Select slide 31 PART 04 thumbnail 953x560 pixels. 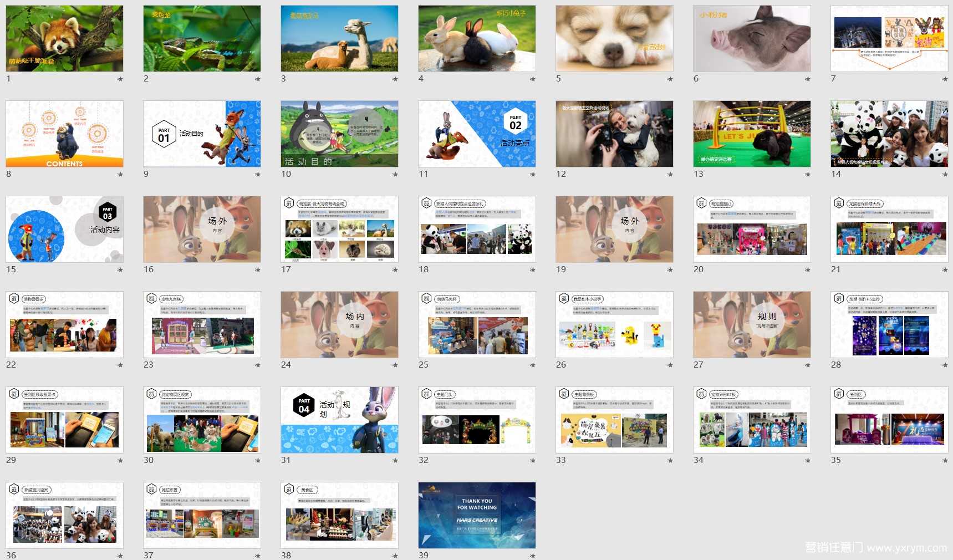point(339,420)
